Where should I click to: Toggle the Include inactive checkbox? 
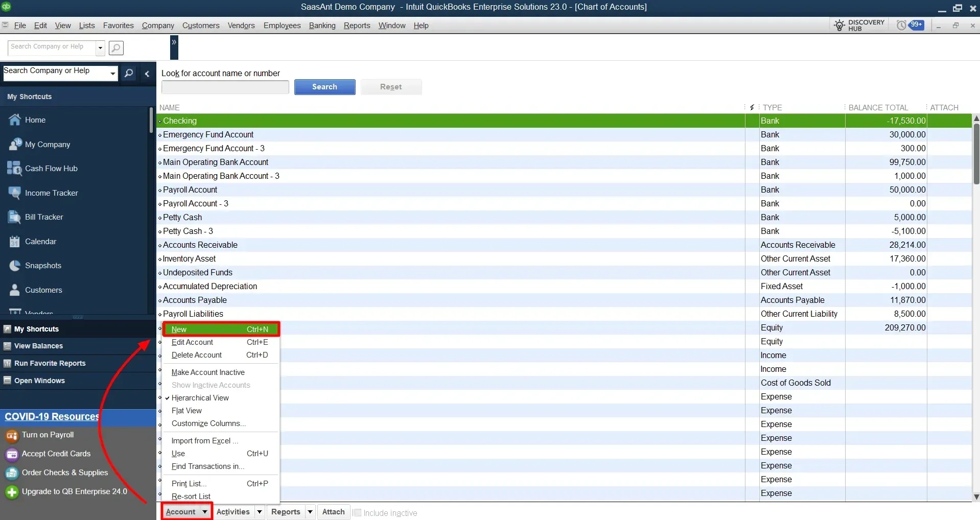click(358, 512)
